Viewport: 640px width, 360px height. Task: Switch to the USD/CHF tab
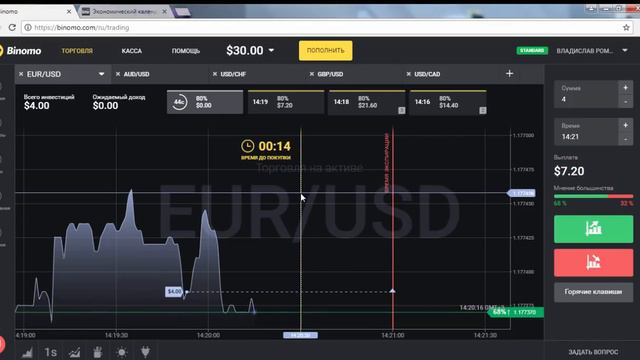coord(233,74)
